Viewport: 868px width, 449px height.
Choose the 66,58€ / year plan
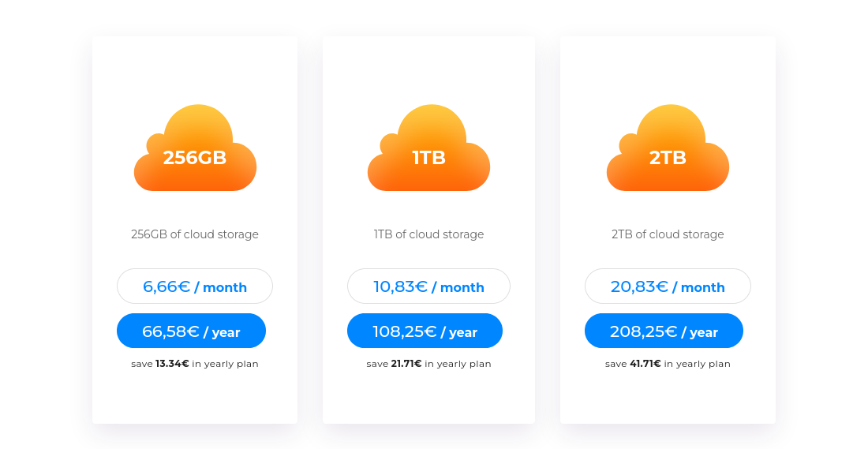191,331
